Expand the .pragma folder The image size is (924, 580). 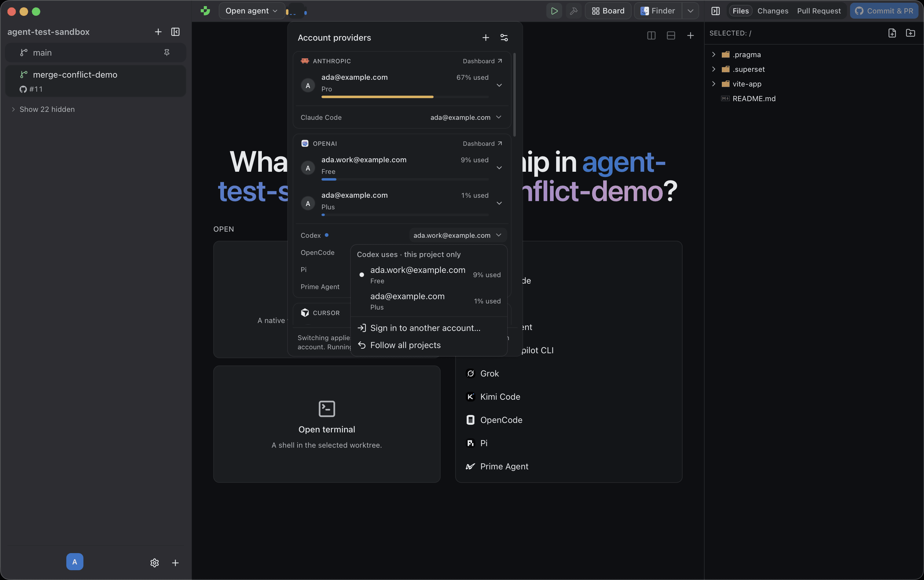[713, 54]
